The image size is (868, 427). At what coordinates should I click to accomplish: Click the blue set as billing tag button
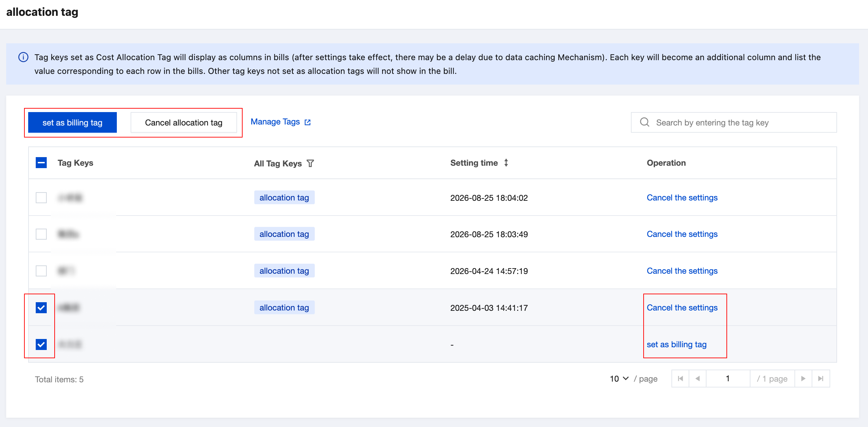73,122
